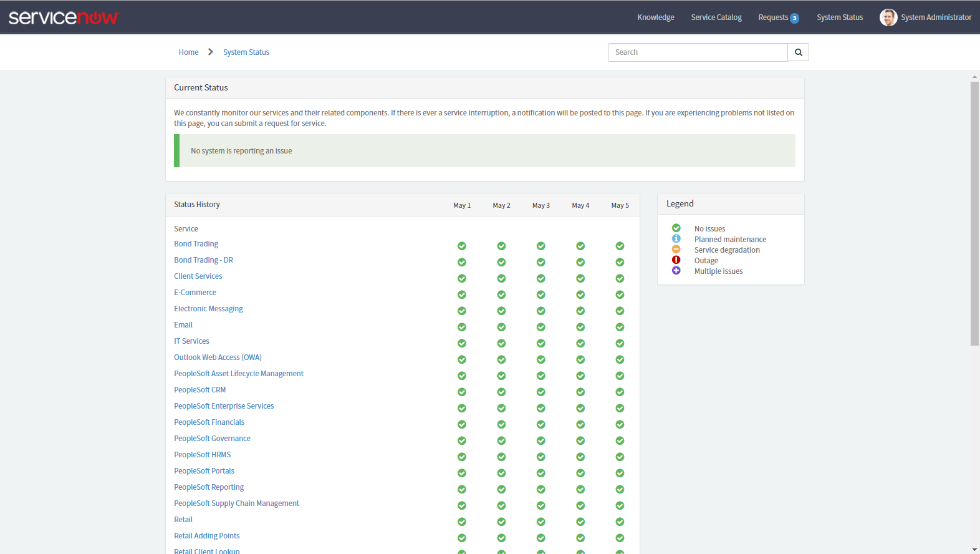Click PeopleSoft Reporting May 2 status icon
980x554 pixels.
(x=501, y=489)
